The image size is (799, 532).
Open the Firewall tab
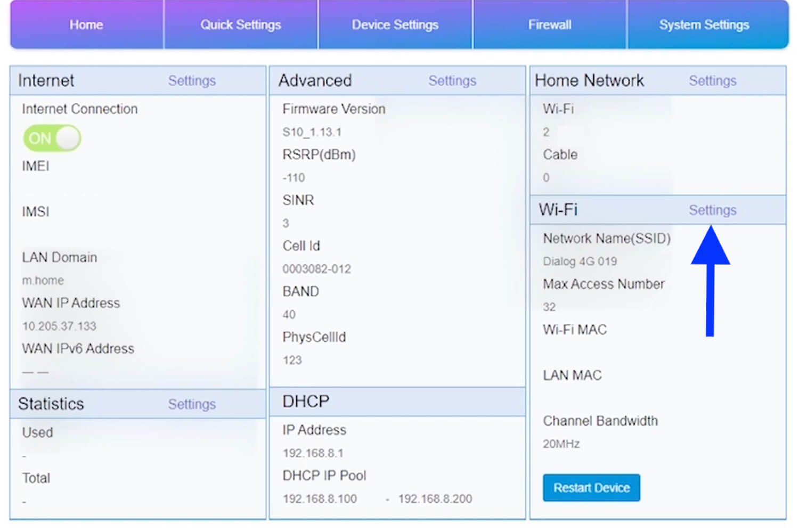click(x=550, y=25)
